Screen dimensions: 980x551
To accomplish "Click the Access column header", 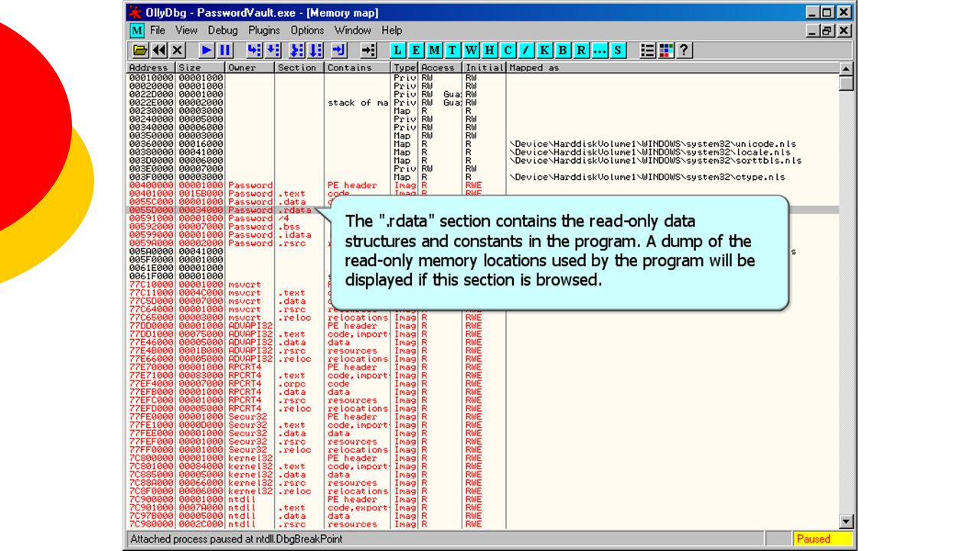I will 440,67.
